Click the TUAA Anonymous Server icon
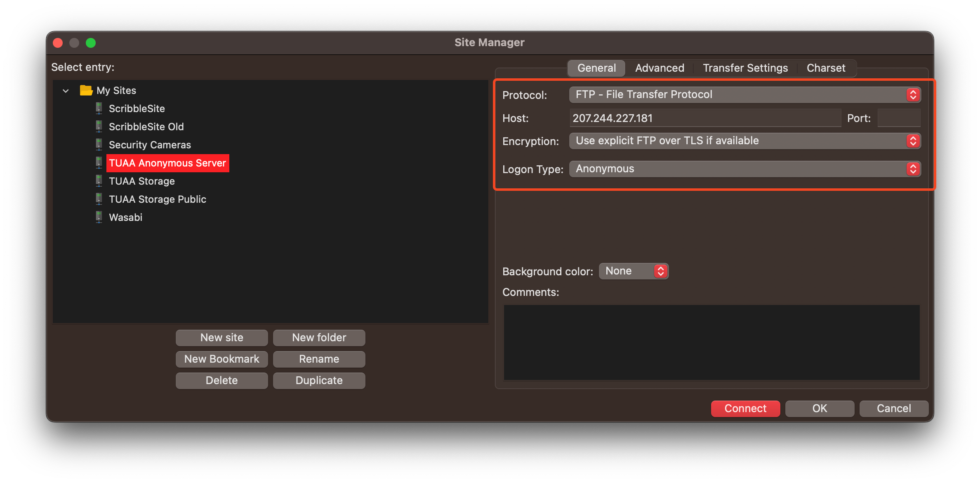Viewport: 980px width, 483px height. [99, 163]
